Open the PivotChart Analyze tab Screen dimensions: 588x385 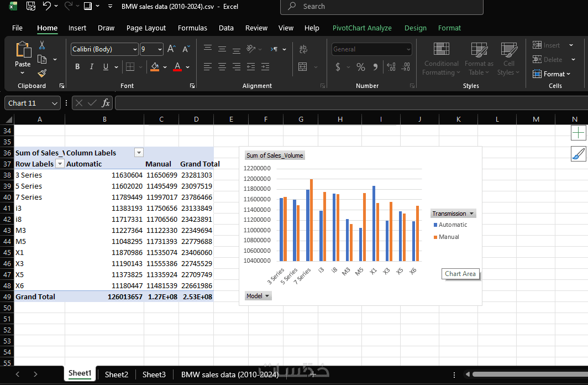tap(362, 28)
